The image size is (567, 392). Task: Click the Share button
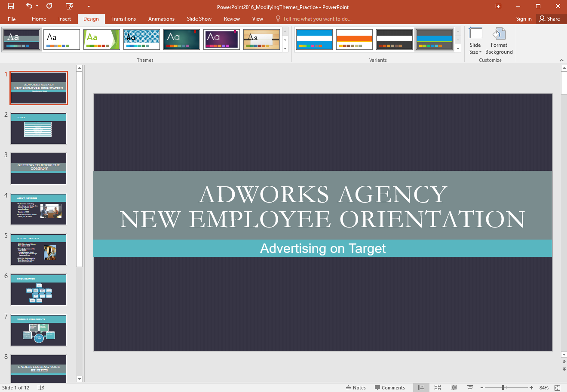click(x=550, y=19)
